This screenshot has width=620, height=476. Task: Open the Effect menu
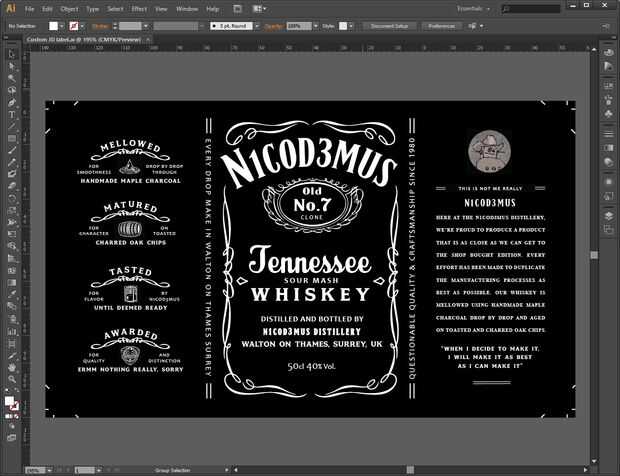coord(139,9)
